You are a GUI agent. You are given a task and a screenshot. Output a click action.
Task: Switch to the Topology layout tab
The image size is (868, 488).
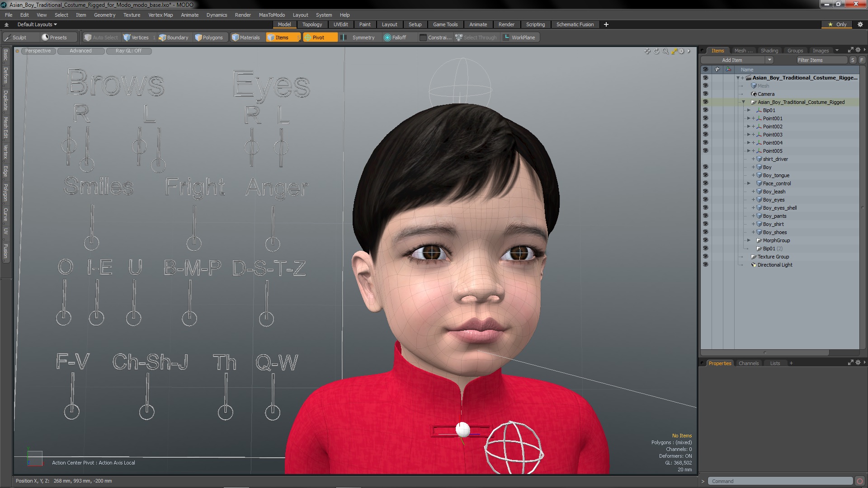pyautogui.click(x=312, y=24)
